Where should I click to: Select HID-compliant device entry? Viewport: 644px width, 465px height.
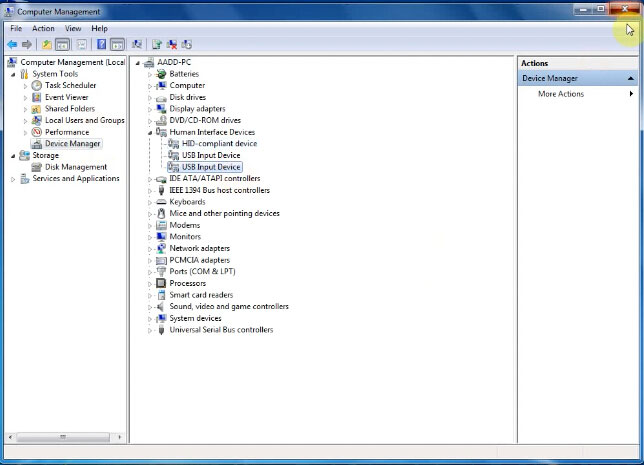219,144
